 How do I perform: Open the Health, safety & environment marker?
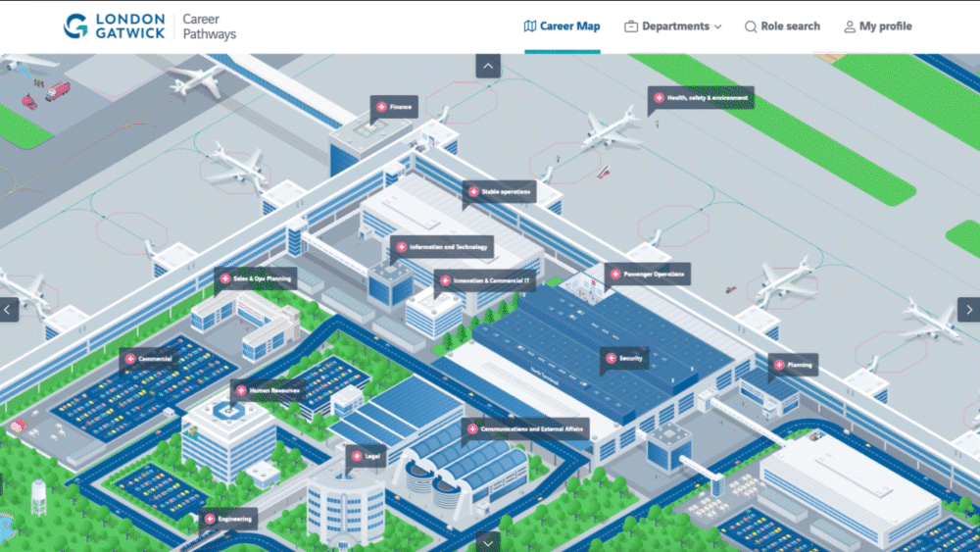pyautogui.click(x=701, y=98)
